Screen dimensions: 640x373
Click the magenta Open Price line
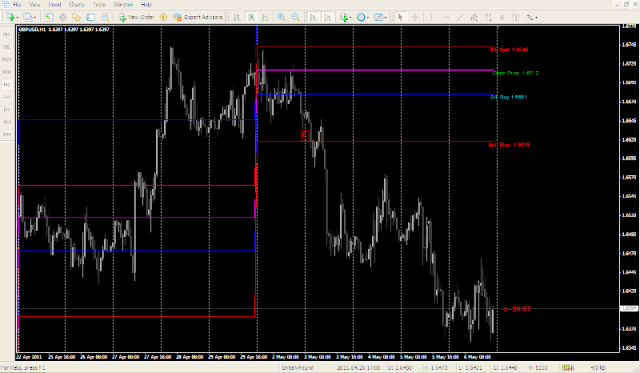(x=376, y=70)
